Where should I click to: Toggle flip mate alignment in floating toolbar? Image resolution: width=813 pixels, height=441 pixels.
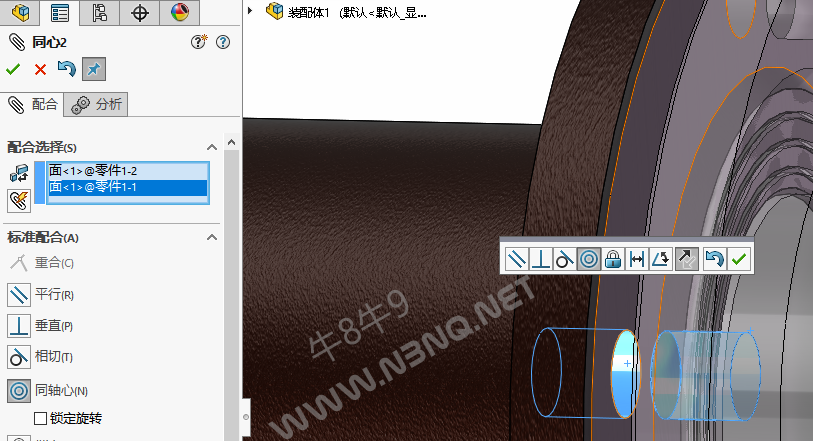(x=686, y=259)
